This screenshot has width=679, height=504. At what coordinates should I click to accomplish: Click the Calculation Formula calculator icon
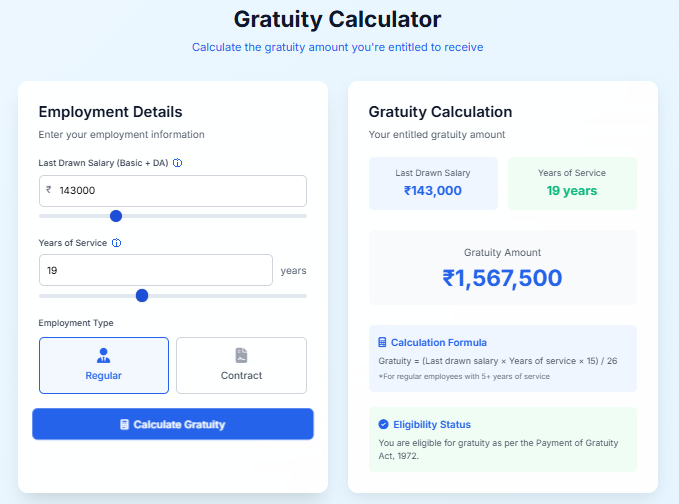(383, 342)
